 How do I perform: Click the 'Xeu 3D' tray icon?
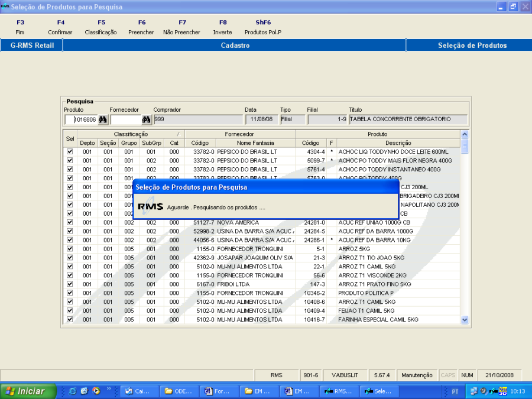click(x=502, y=391)
